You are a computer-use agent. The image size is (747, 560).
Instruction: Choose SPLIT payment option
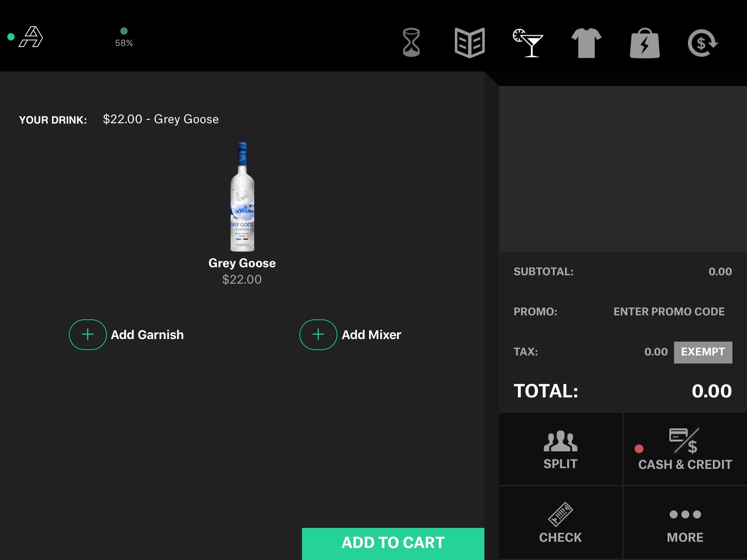click(560, 449)
